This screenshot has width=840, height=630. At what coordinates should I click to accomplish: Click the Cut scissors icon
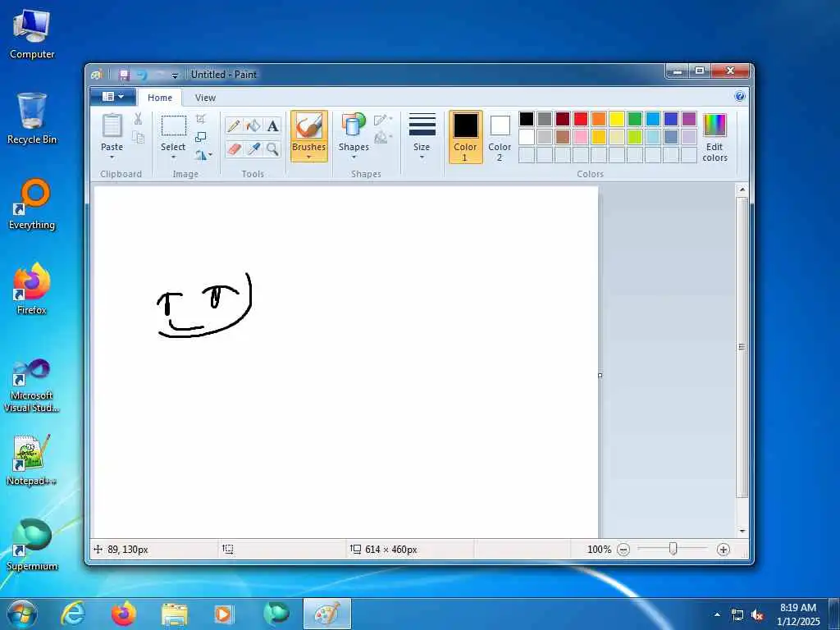tap(138, 118)
